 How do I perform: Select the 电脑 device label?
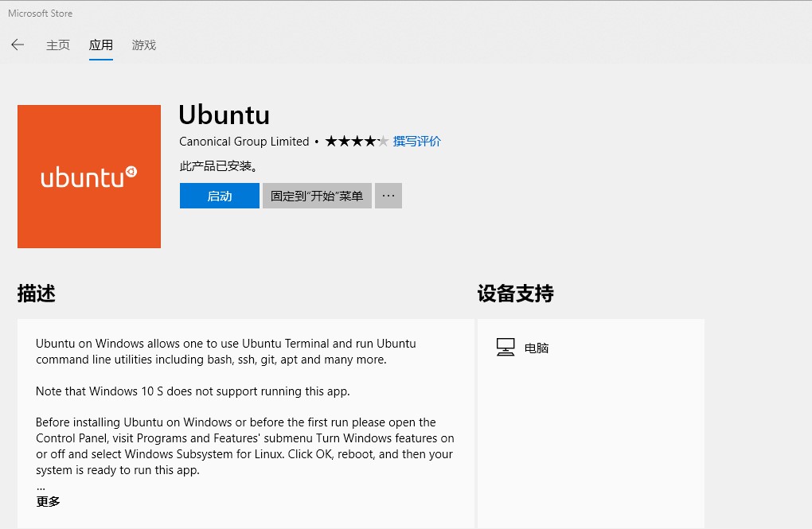point(537,348)
